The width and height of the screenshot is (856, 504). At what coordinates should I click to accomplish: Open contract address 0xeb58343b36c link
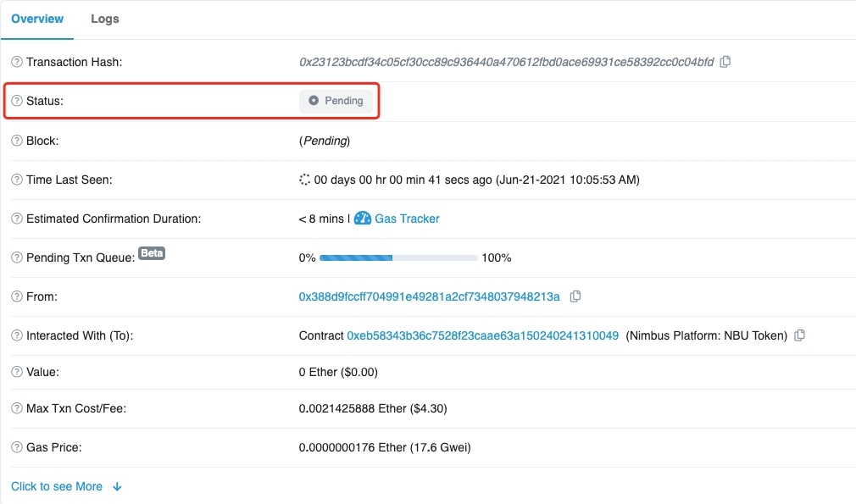[x=482, y=335]
